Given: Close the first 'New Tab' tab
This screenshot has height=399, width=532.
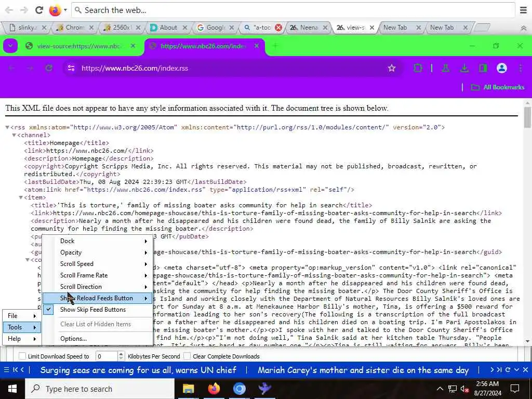Looking at the screenshot, I should click(418, 28).
